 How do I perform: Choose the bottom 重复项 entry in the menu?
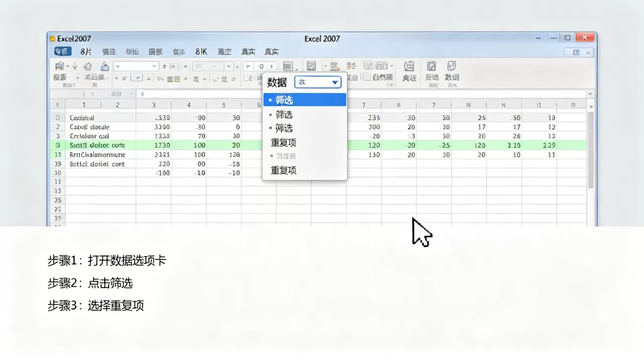(x=284, y=170)
